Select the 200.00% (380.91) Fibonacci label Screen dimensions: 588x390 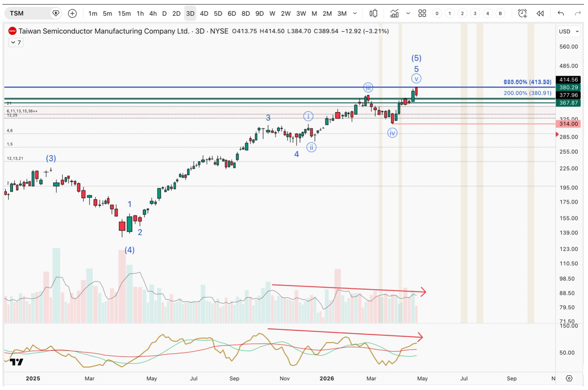[527, 93]
